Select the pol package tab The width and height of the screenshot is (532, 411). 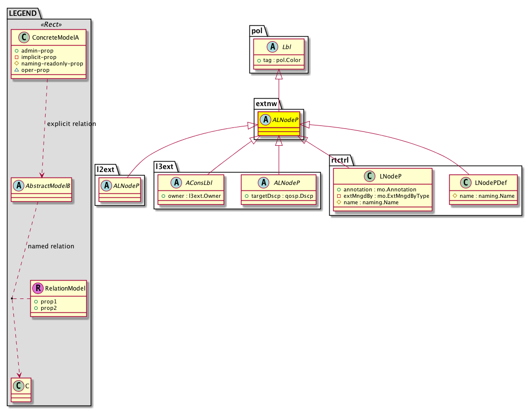tap(257, 30)
